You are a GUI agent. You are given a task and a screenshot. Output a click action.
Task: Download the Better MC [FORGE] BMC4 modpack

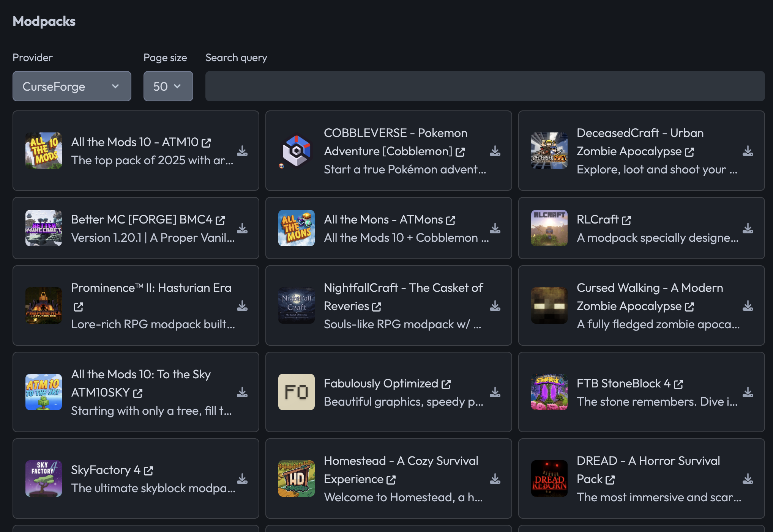242,228
